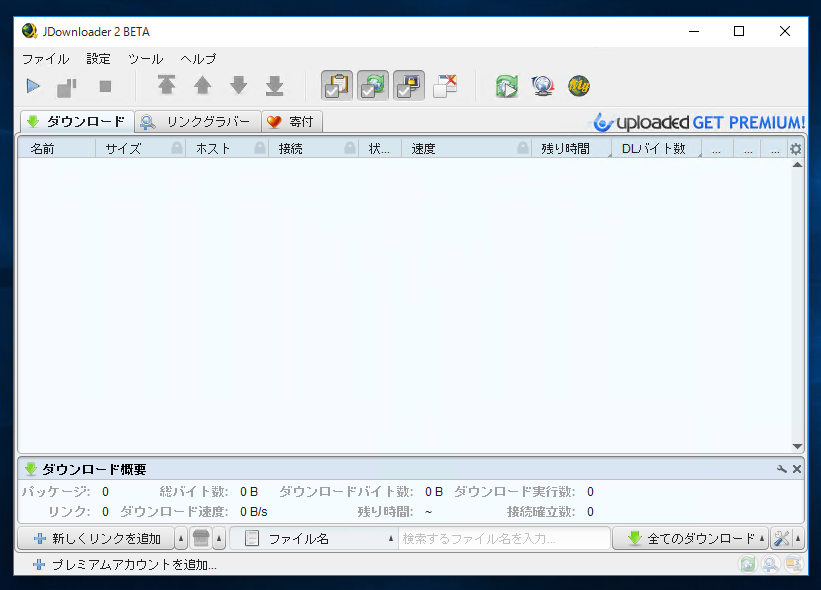
Task: Stop all downloads with the stop icon
Action: (105, 86)
